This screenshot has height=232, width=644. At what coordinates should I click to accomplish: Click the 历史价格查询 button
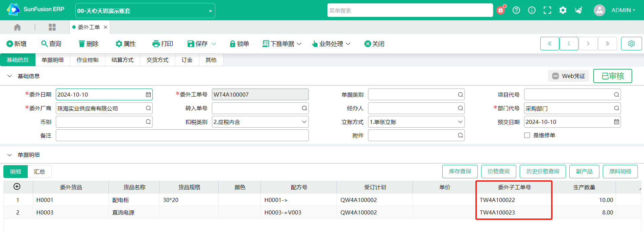point(543,172)
